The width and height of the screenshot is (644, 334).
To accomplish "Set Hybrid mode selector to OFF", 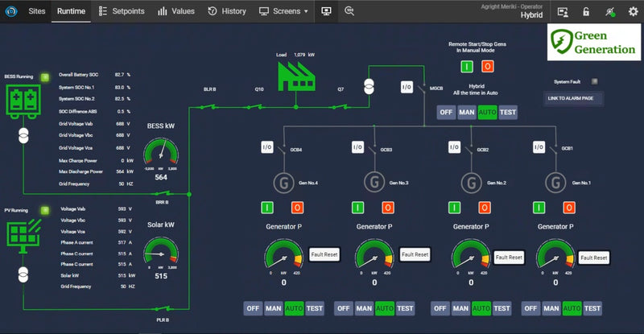I will (x=446, y=112).
